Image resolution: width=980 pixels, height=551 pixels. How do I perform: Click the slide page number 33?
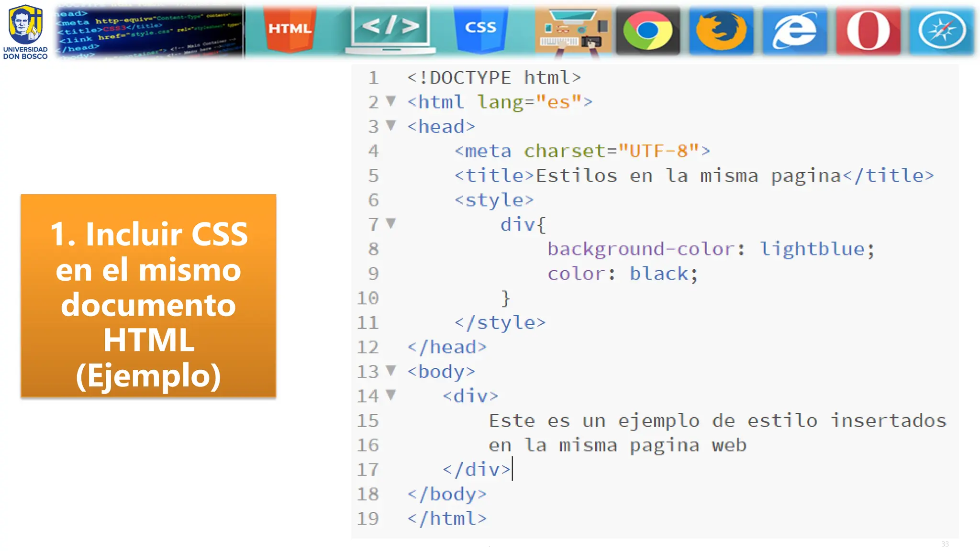coord(945,544)
